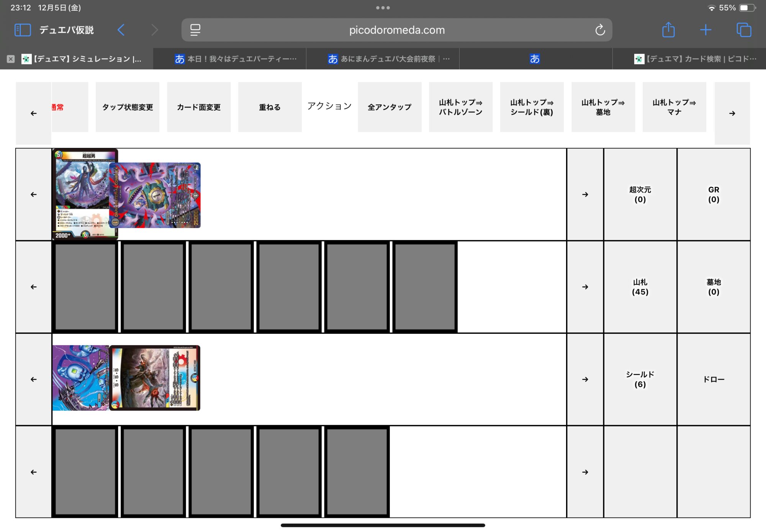Tap the Safari sidebar toggle icon
766x532 pixels.
(22, 30)
